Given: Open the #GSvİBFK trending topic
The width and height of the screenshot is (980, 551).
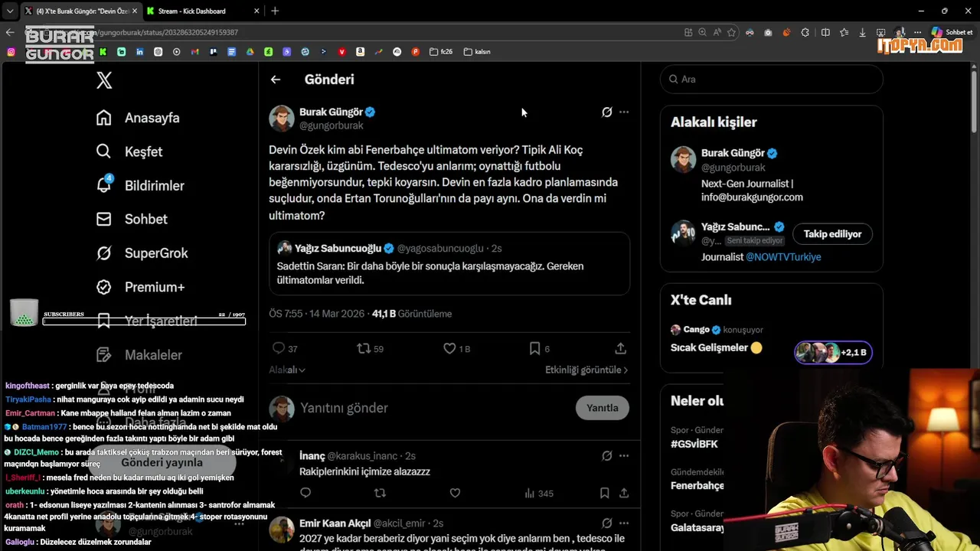Looking at the screenshot, I should (694, 444).
